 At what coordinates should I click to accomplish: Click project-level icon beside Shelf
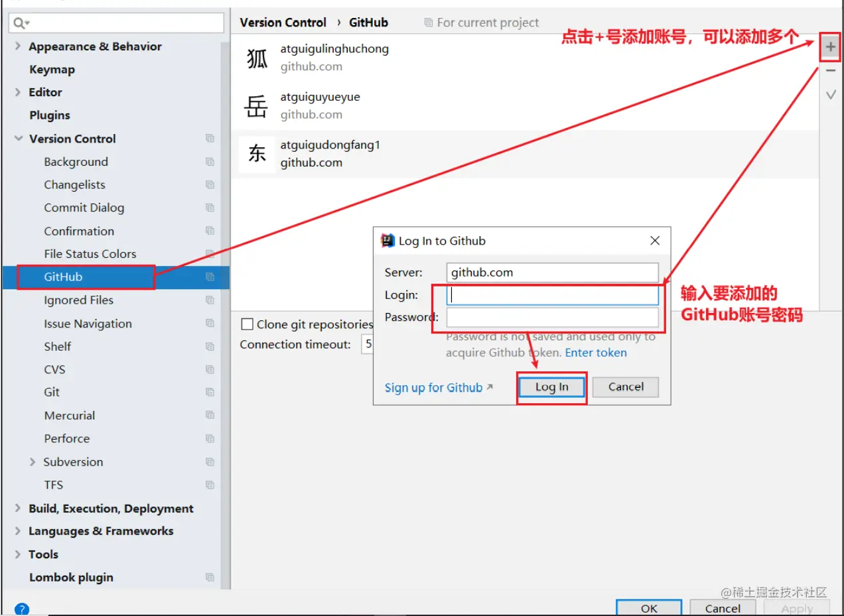[x=210, y=346]
